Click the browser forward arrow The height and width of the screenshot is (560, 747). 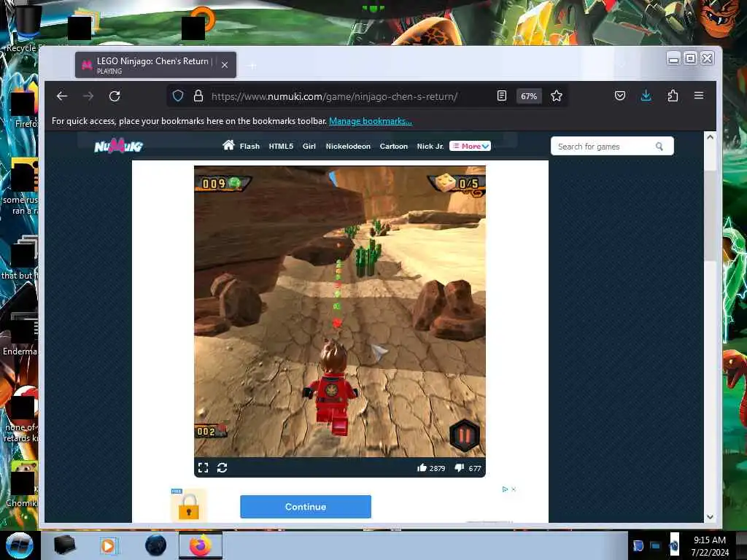pos(88,96)
